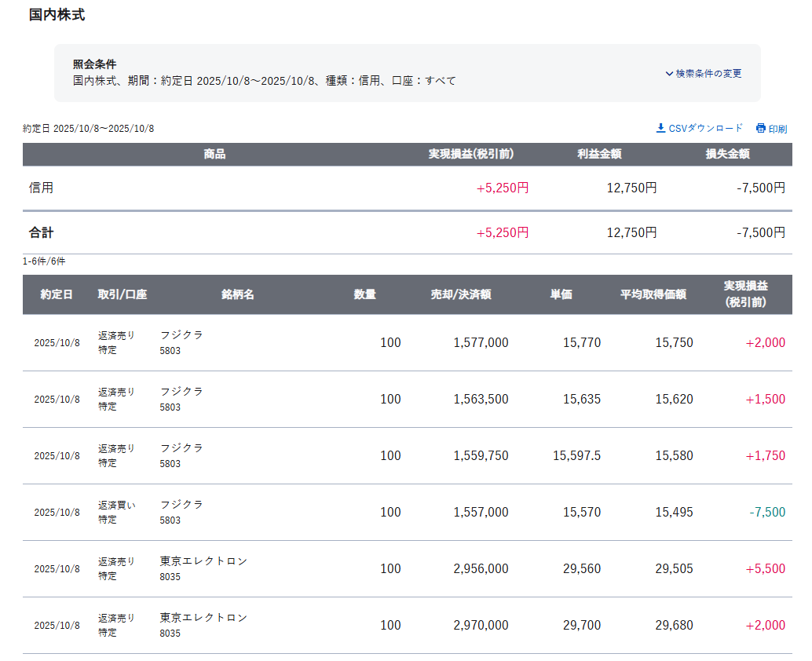Screen dimensions: 812x661
Task: Click the 実現損益(税引前) header in detail table
Action: (744, 294)
